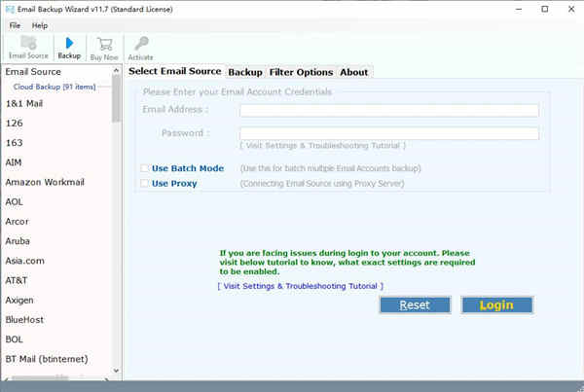Open the grey tutorial link under Password

322,146
